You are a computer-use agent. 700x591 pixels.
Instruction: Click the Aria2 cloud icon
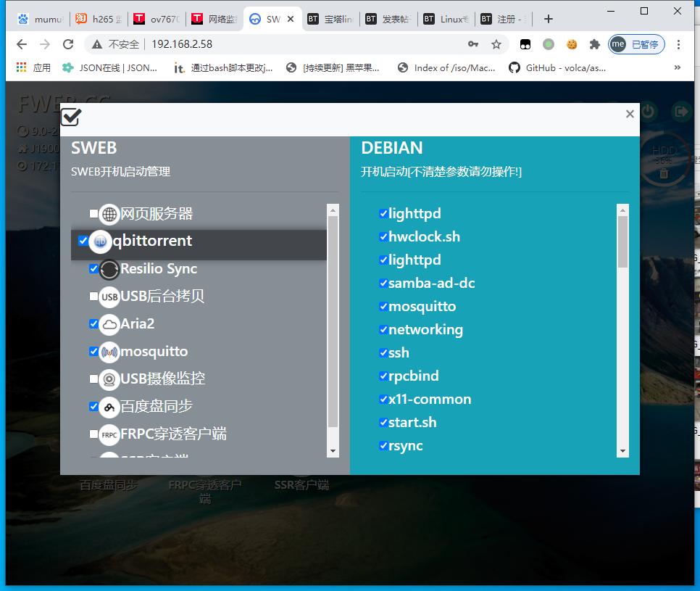(109, 324)
